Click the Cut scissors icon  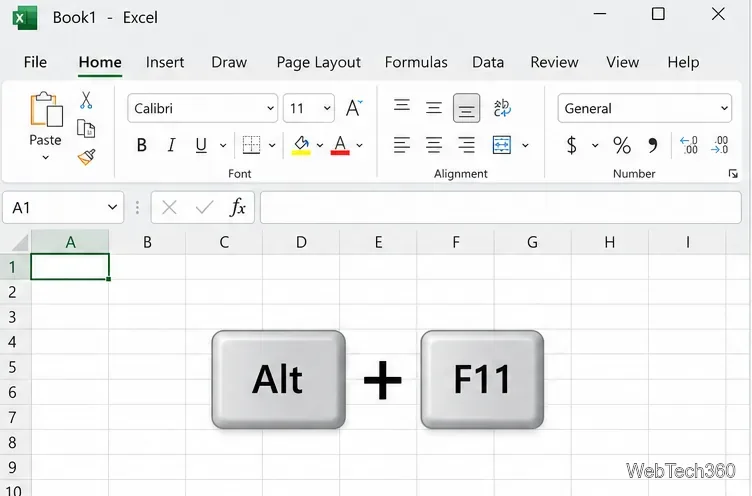tap(86, 100)
